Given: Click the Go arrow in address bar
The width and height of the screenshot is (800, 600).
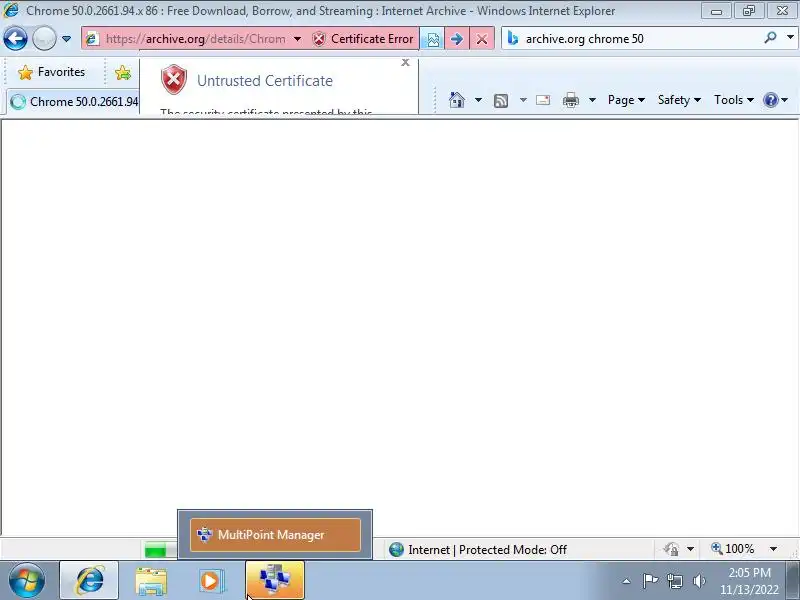Looking at the screenshot, I should pyautogui.click(x=457, y=39).
